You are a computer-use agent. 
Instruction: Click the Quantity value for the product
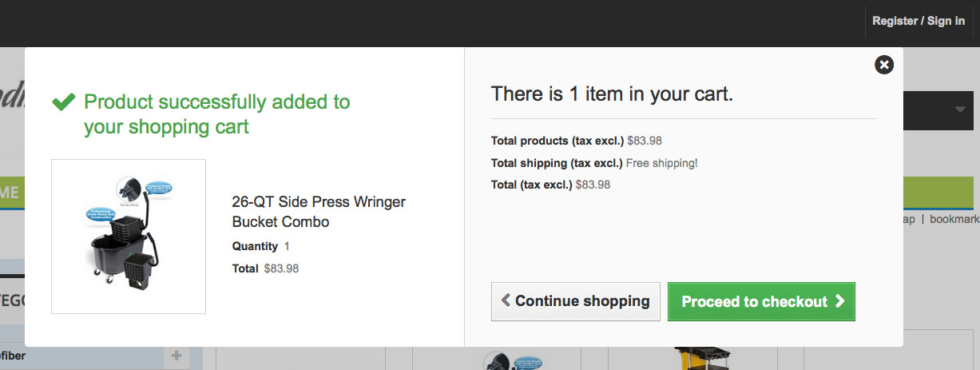(x=287, y=246)
